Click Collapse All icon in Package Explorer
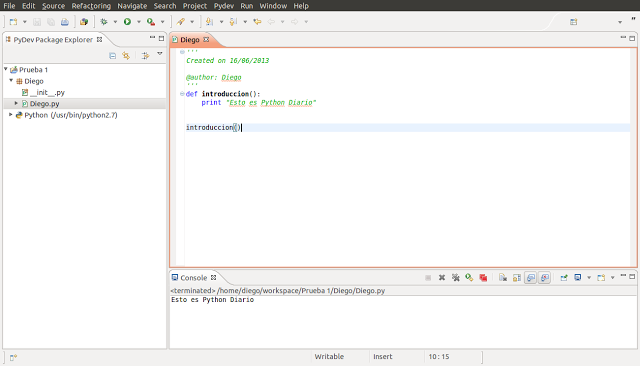Screen dimensions: 640x366 pos(113,55)
